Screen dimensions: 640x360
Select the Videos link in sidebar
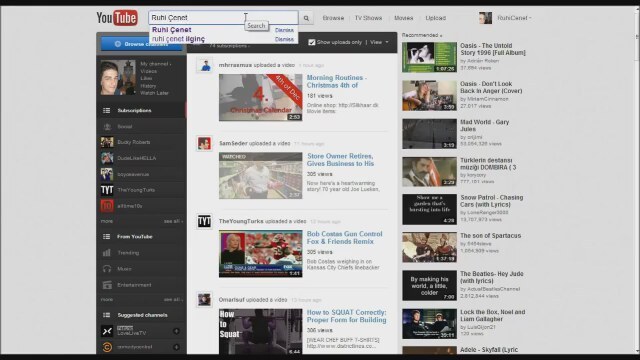coord(148,71)
